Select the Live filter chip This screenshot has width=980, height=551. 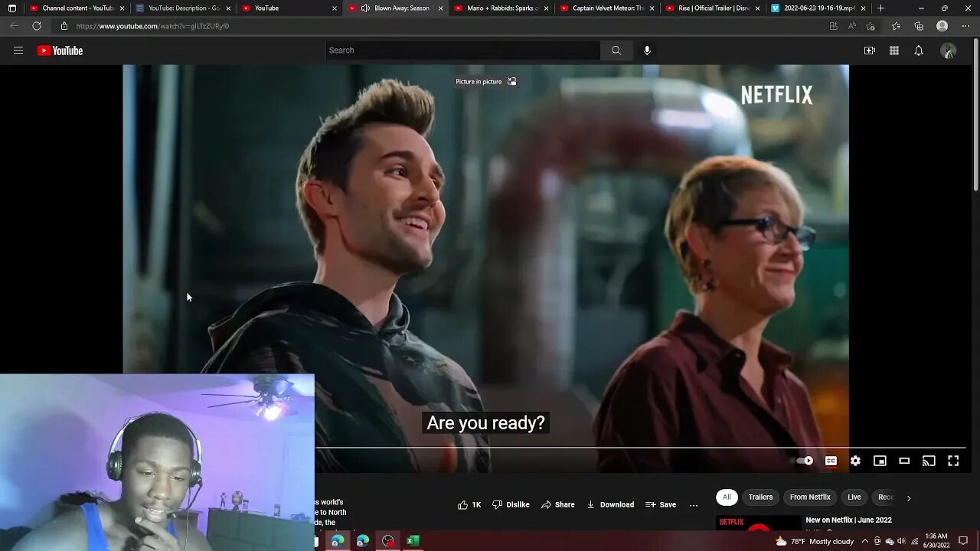point(854,497)
